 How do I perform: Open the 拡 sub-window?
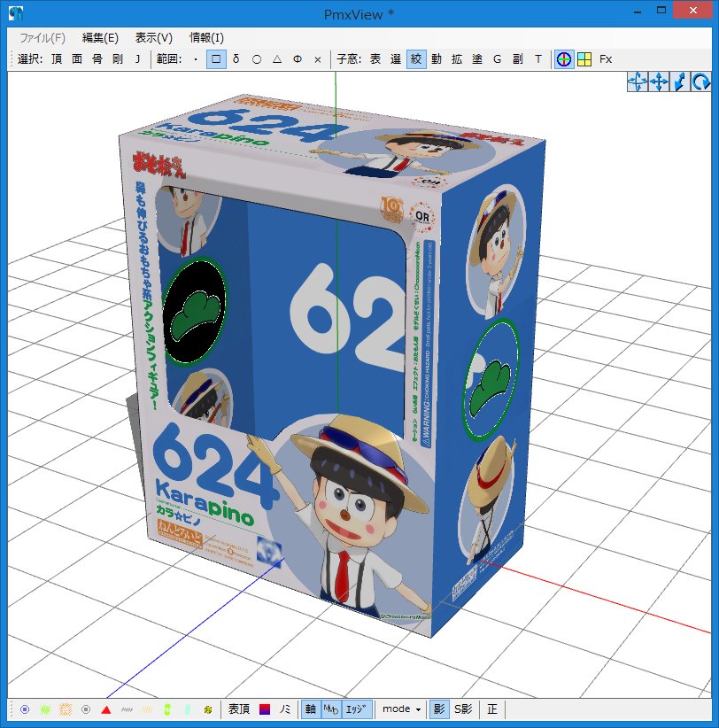click(x=457, y=59)
